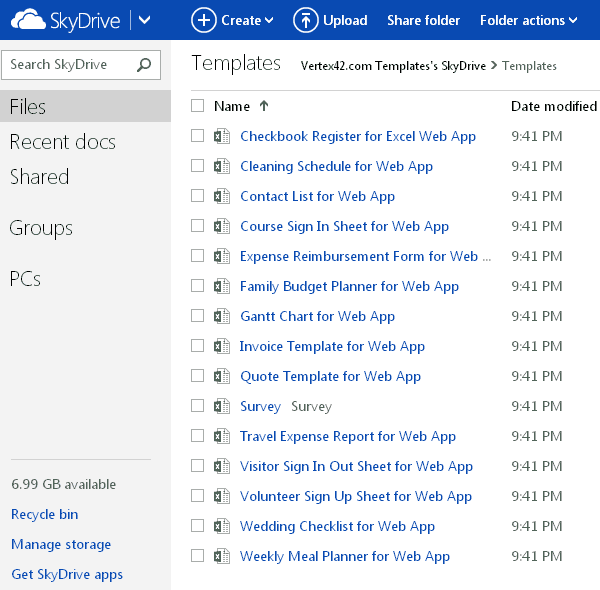Check the Survey file checkbox

(197, 406)
